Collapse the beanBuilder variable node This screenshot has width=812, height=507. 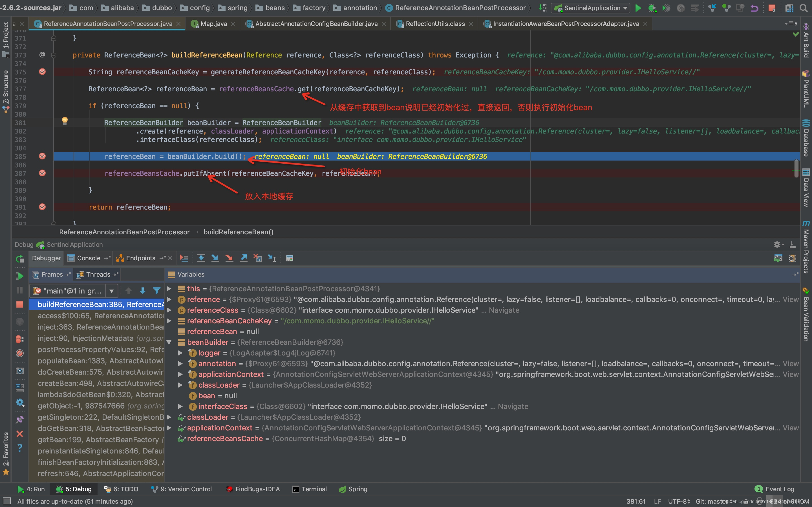169,342
